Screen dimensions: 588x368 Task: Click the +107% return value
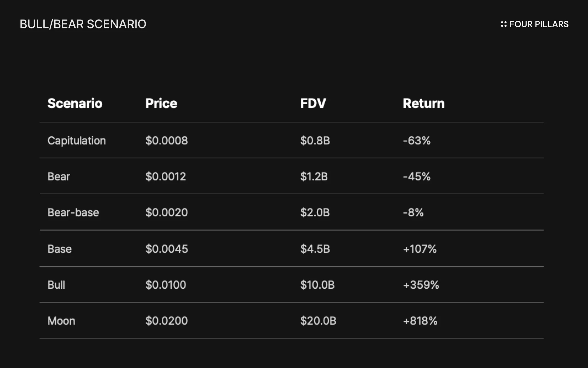coord(419,249)
